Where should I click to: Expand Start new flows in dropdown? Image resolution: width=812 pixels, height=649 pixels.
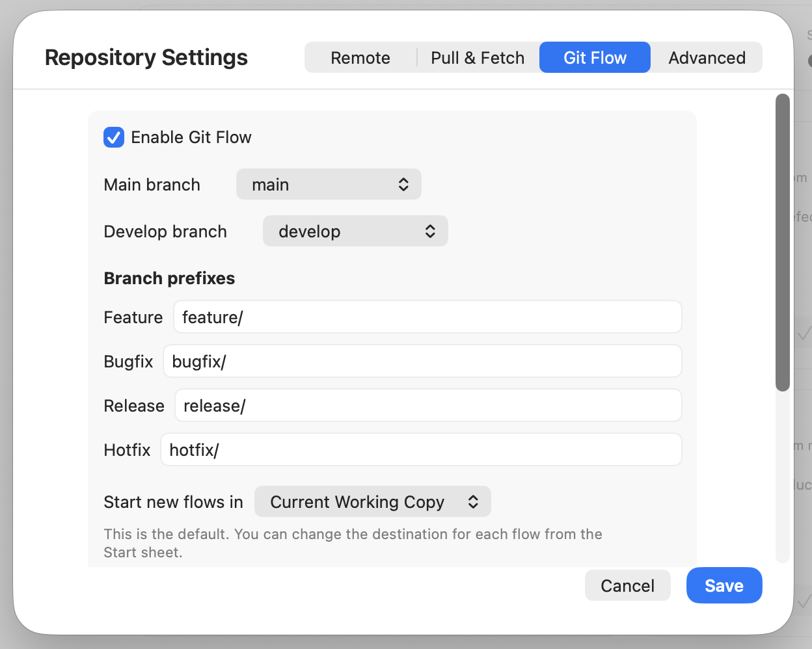pyautogui.click(x=373, y=502)
